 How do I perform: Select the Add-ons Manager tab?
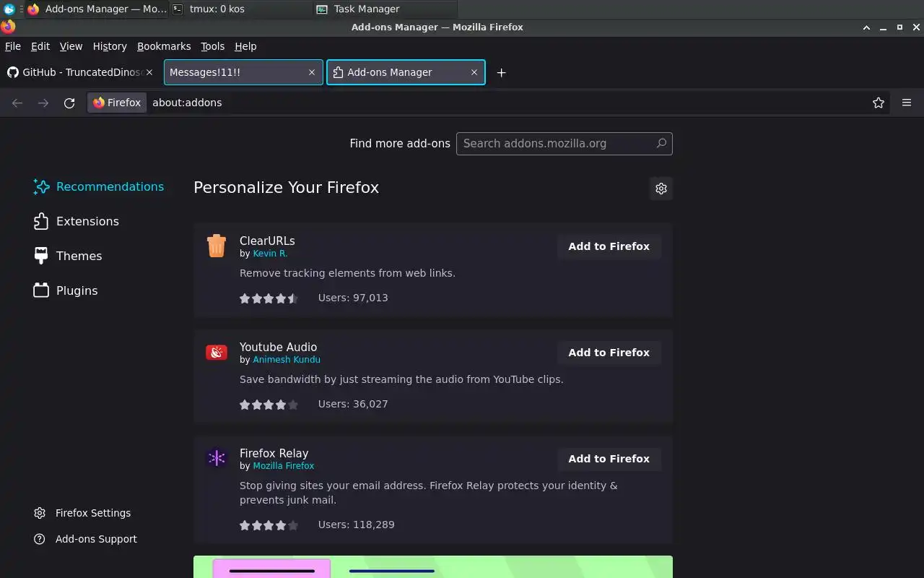click(x=406, y=72)
